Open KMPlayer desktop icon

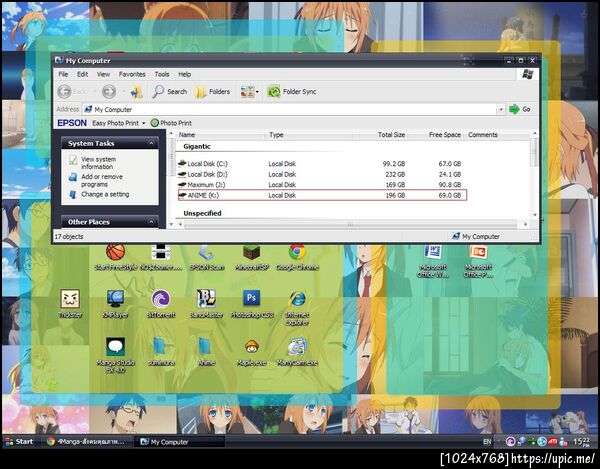(x=115, y=304)
